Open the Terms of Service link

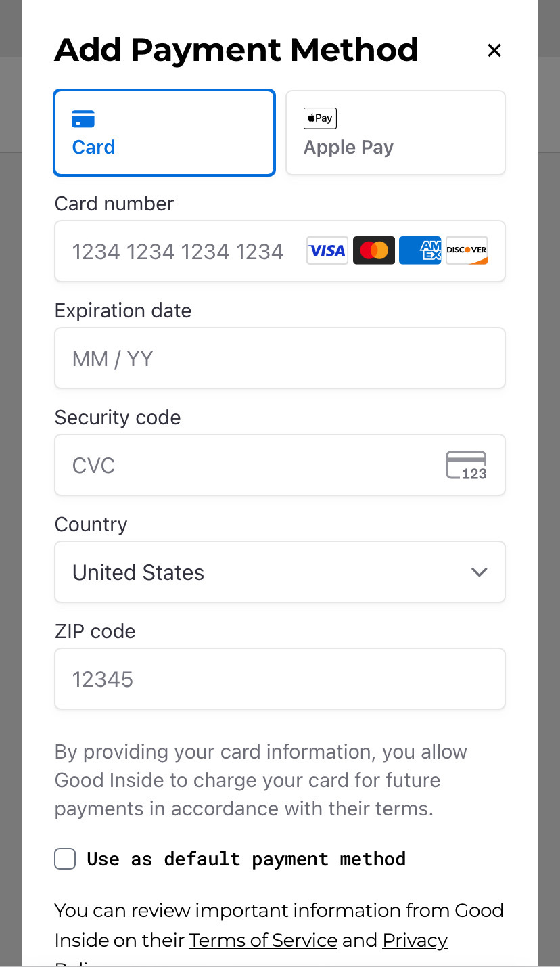point(263,940)
